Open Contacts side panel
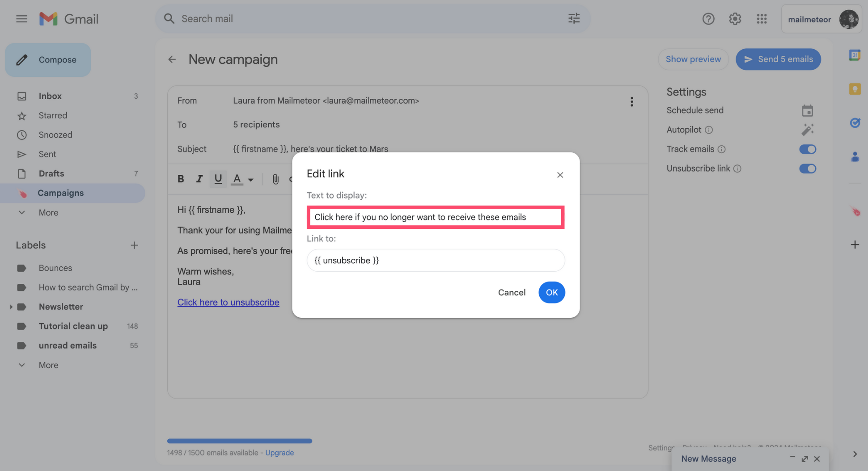The image size is (868, 471). [x=855, y=156]
